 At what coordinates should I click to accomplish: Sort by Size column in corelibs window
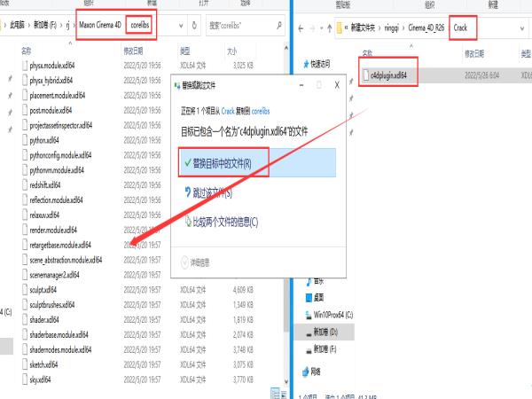click(x=231, y=51)
